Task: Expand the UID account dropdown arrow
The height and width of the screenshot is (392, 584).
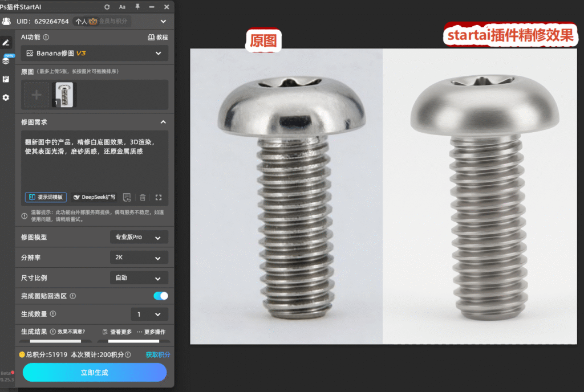Action: coord(164,22)
